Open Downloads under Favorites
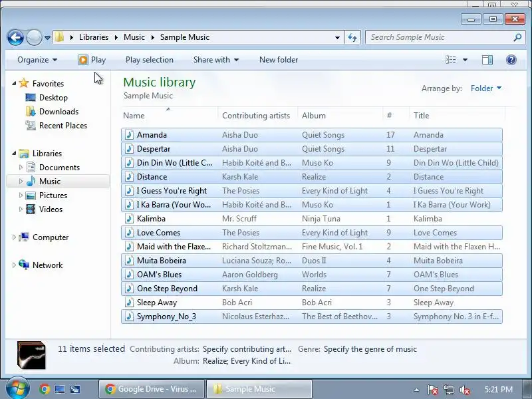The height and width of the screenshot is (399, 532). (59, 112)
